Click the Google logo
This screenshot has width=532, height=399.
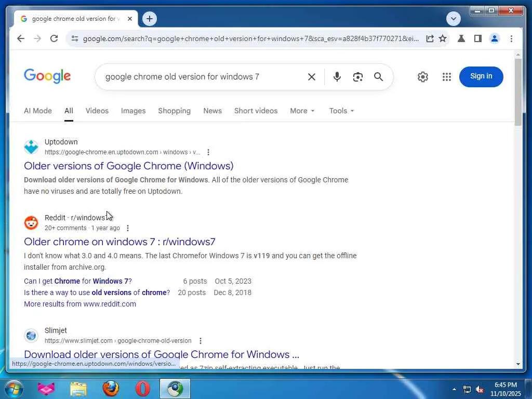pos(47,76)
